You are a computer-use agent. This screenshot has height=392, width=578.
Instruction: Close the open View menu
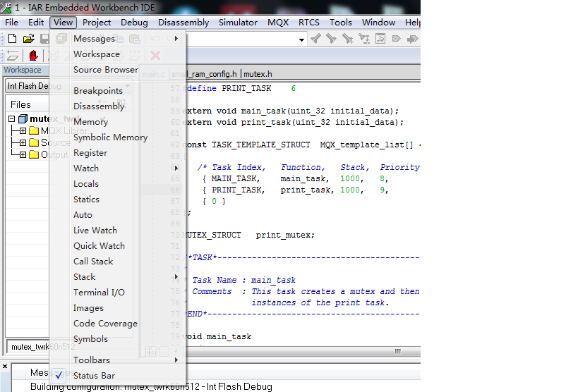pyautogui.click(x=63, y=23)
